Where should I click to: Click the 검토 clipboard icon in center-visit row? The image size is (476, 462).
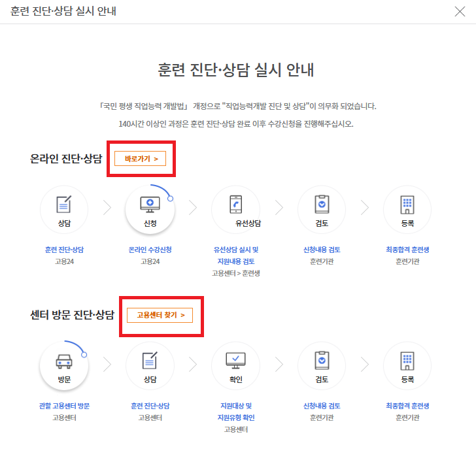322,361
